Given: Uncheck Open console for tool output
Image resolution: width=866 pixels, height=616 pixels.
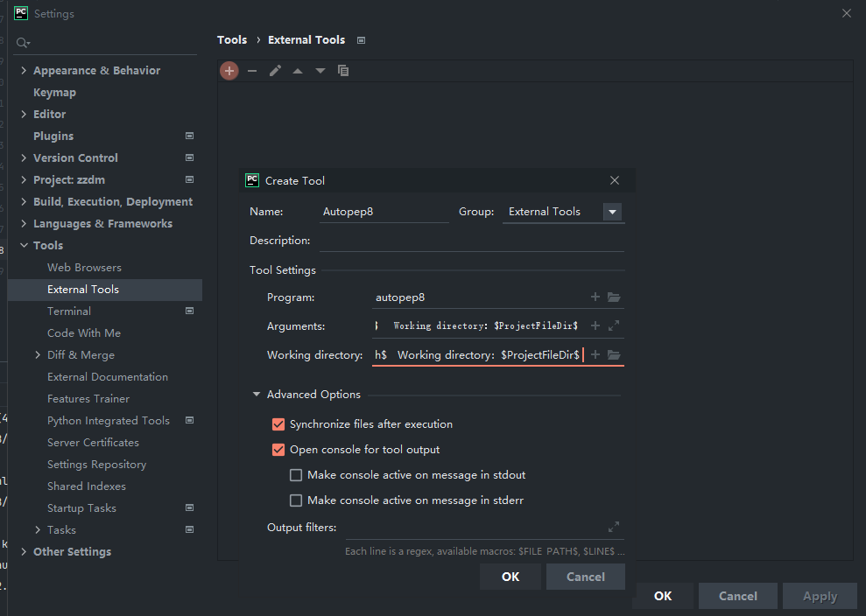Looking at the screenshot, I should (278, 450).
